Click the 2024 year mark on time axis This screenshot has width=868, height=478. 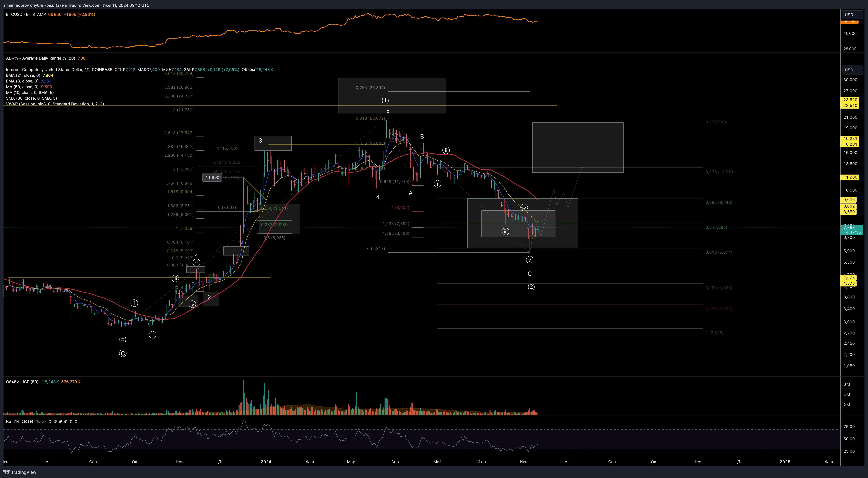tap(266, 462)
